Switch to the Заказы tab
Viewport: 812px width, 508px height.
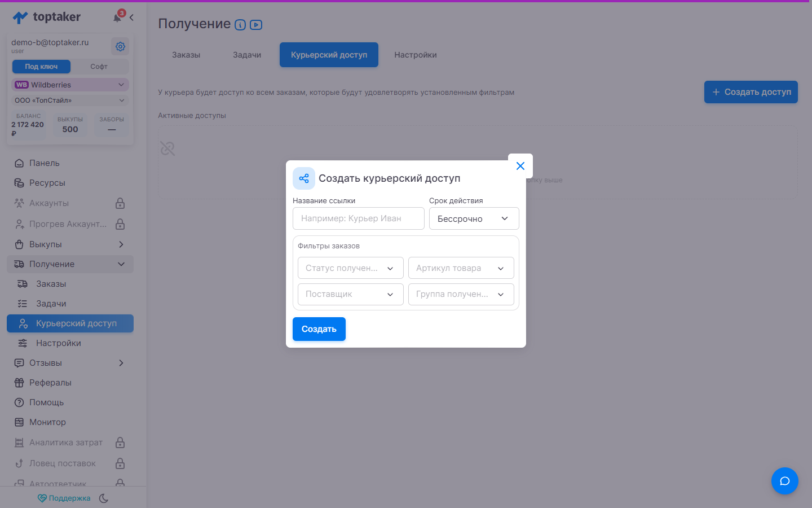(186, 55)
